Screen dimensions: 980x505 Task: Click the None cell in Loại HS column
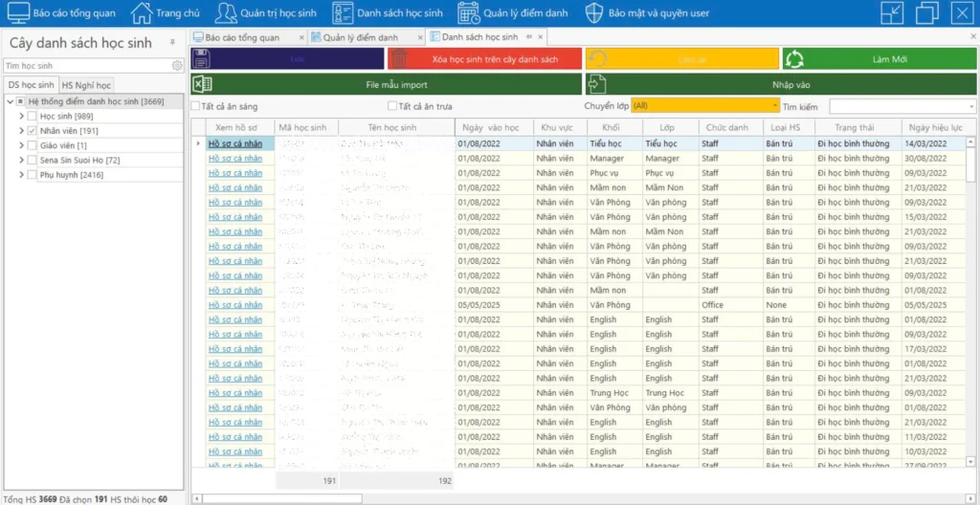tap(789, 305)
